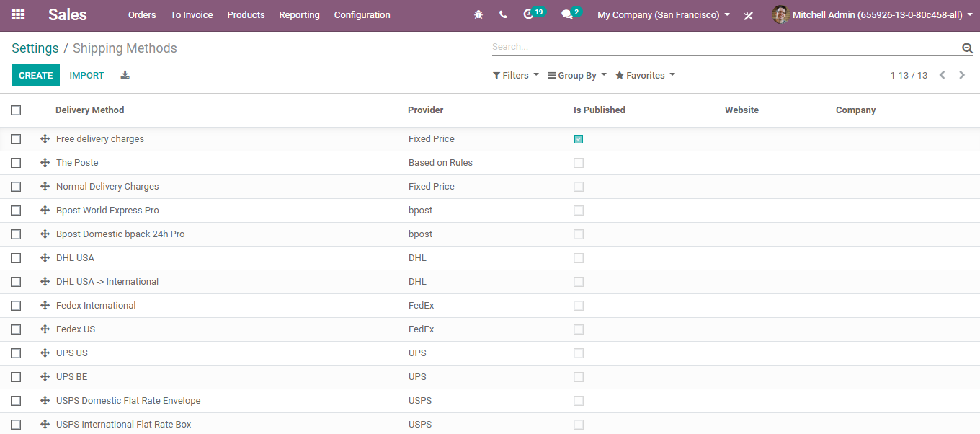Open conversations chat icon with 2 badge
Image resolution: width=980 pixels, height=434 pixels.
[568, 14]
